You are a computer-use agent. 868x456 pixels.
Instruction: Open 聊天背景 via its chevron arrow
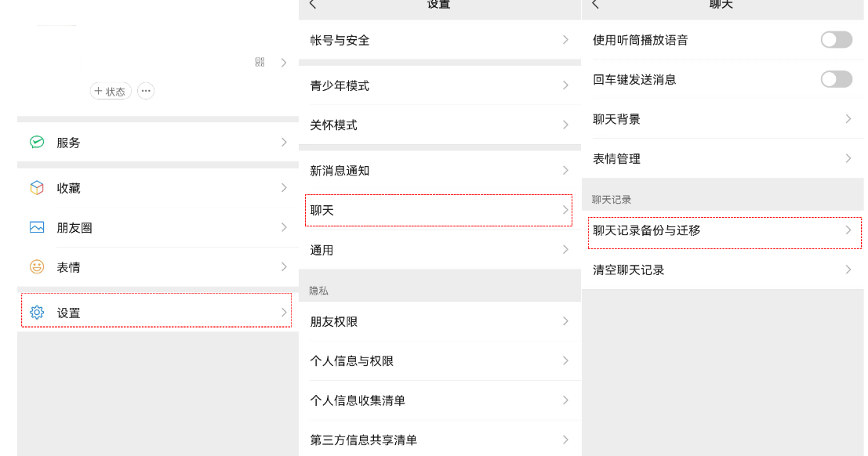tap(848, 119)
